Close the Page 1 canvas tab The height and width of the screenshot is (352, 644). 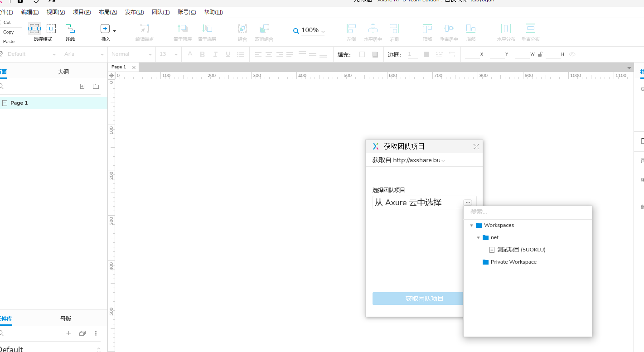[134, 68]
